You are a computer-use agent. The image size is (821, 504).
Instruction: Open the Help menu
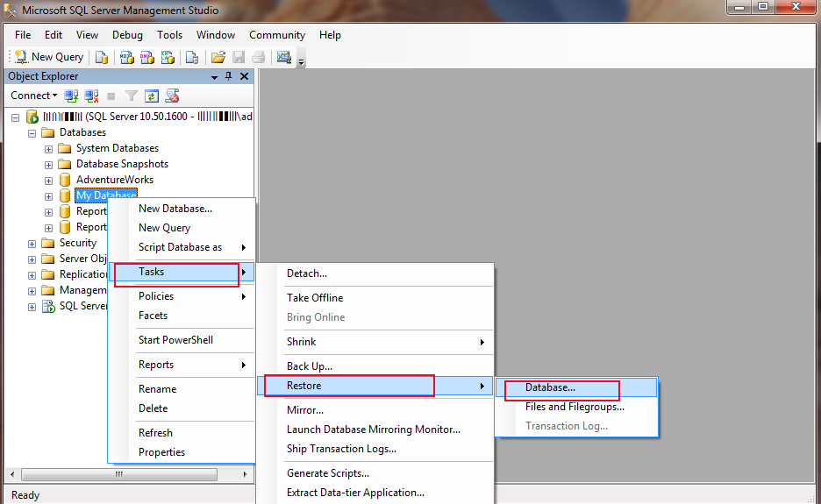coord(330,35)
